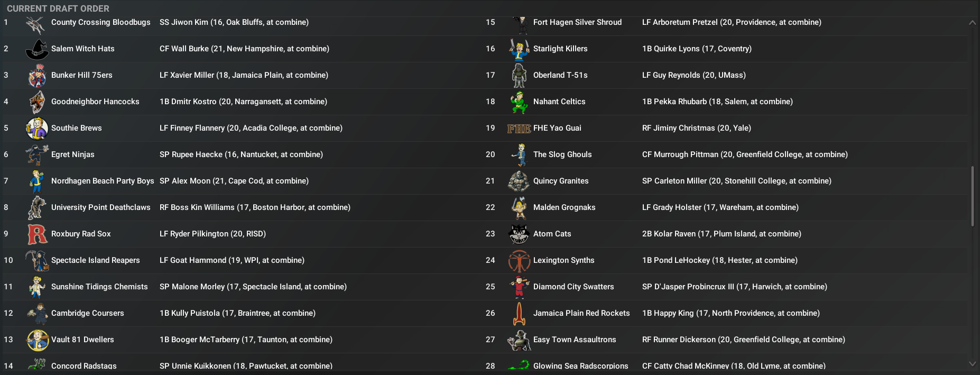This screenshot has height=375, width=980.
Task: Open the Diamond City Swatters team link
Action: click(x=574, y=287)
